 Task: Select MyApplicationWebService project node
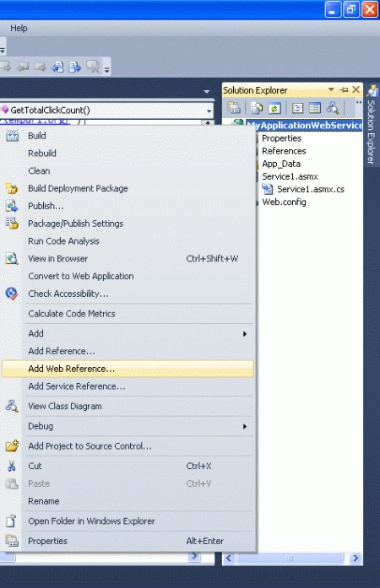pos(305,125)
